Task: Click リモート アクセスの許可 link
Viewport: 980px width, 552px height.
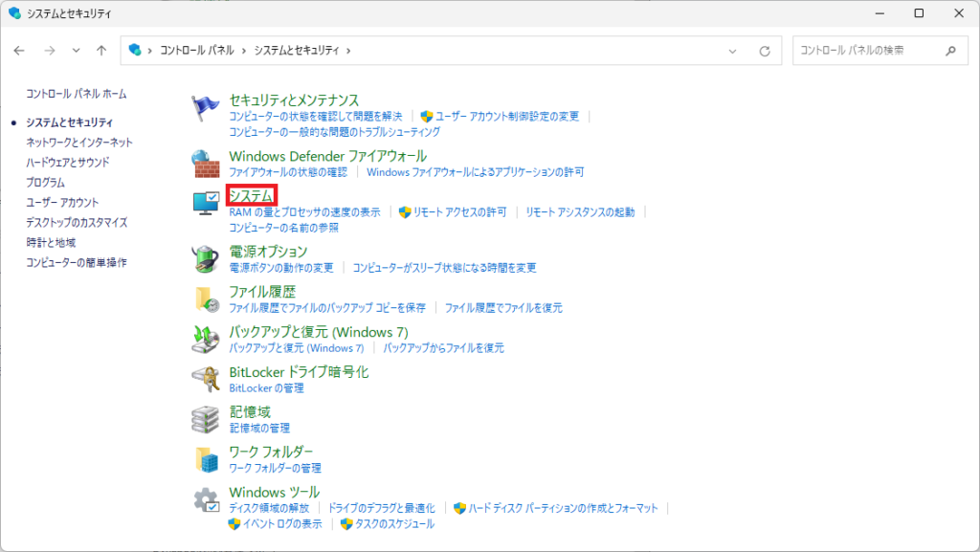Action: (x=459, y=212)
